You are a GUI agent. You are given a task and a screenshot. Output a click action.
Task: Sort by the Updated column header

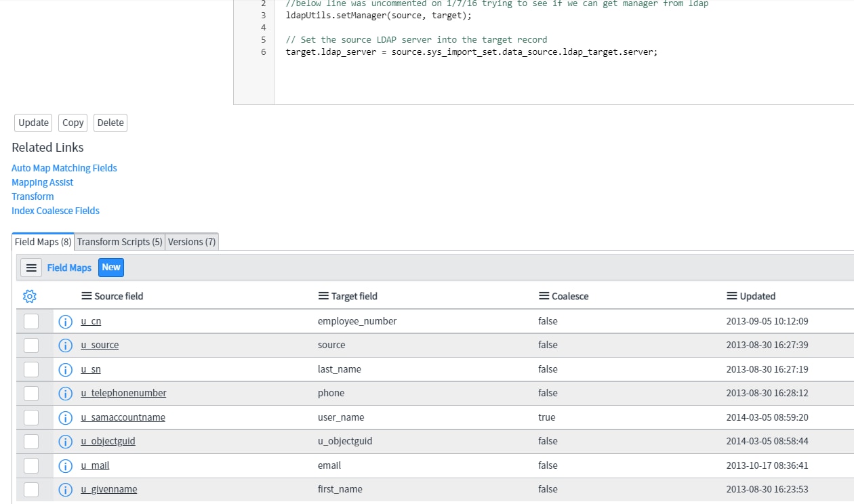758,296
